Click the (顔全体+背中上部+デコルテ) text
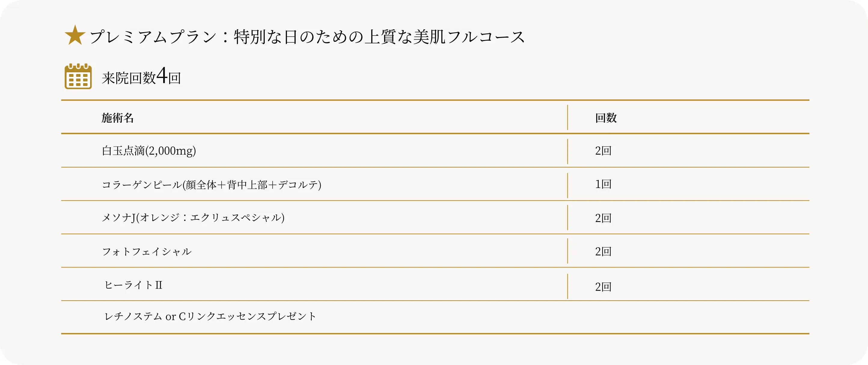The height and width of the screenshot is (365, 868). pos(252,184)
